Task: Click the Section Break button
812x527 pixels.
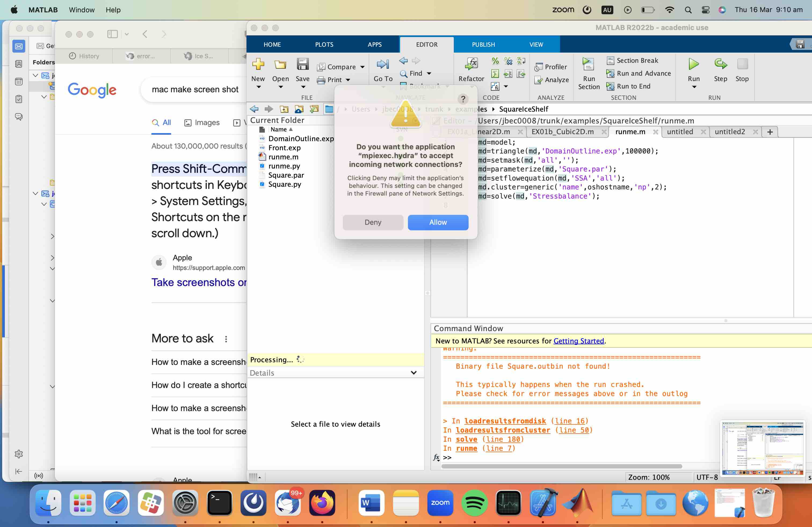Action: click(632, 60)
